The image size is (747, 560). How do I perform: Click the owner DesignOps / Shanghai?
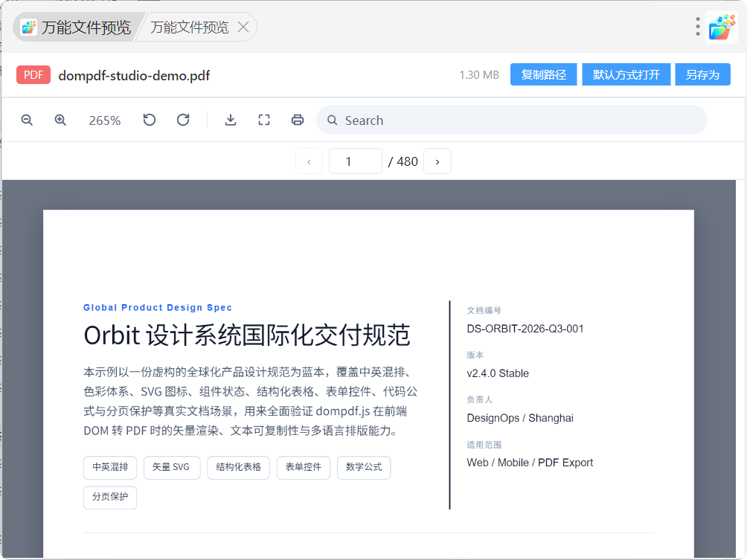coord(520,418)
